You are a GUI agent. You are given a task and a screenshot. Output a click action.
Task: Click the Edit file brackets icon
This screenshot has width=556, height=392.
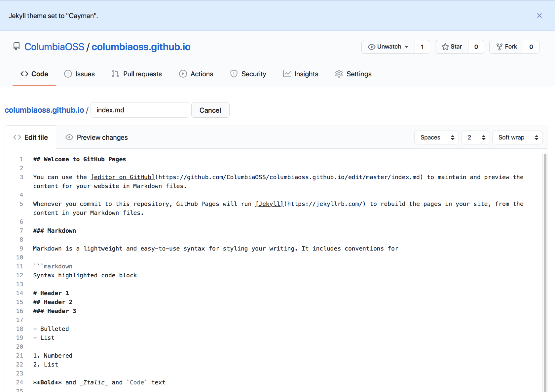pos(17,137)
